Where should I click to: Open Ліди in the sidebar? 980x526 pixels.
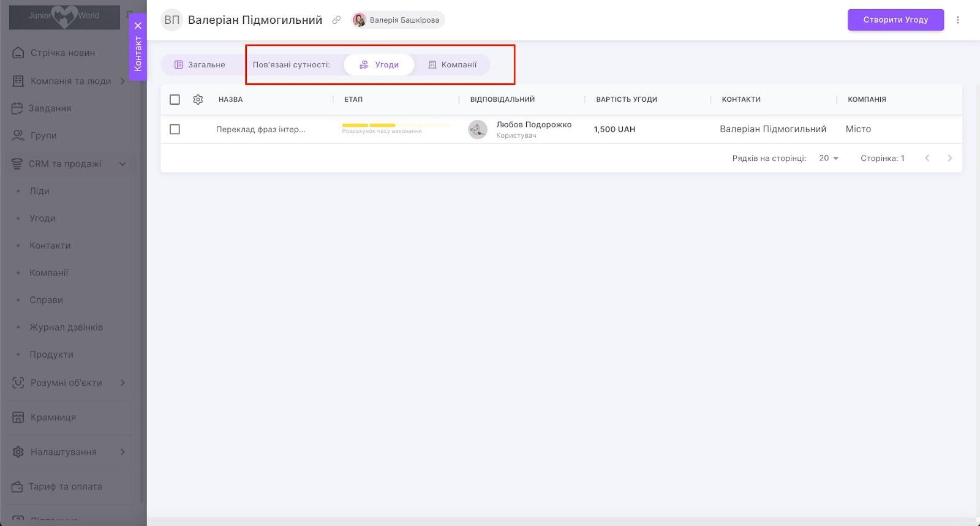[x=39, y=191]
